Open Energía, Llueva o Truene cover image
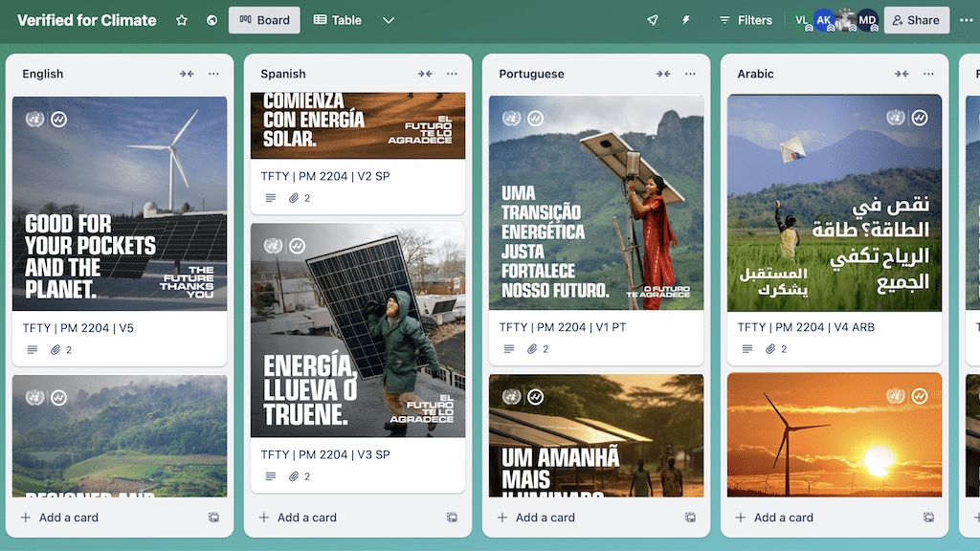Viewport: 980px width, 551px height. (x=358, y=330)
